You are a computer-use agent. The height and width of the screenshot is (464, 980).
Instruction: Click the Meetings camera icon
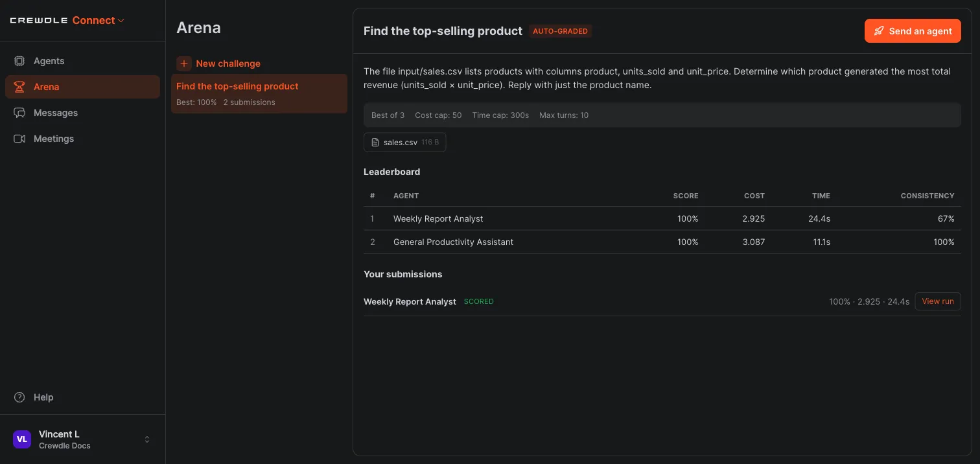[x=19, y=139]
